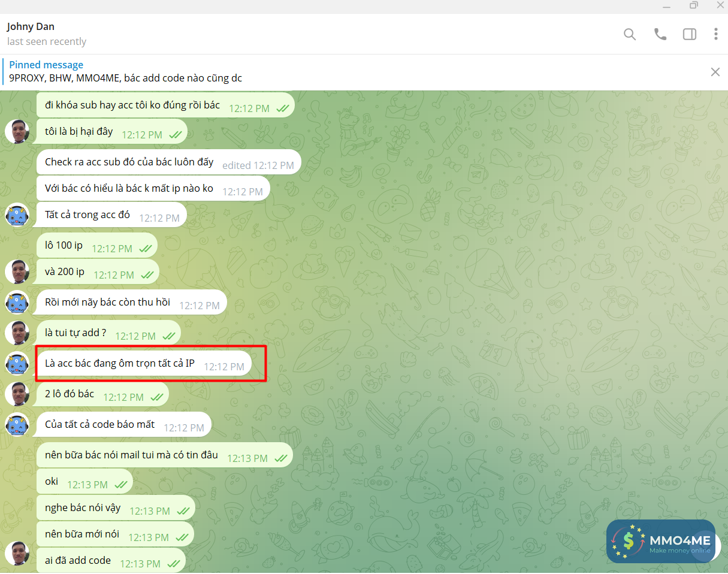Click the avatar next to Rồi mới nãy bác còn thu hồi
Screen dimensions: 728x574
click(x=17, y=303)
